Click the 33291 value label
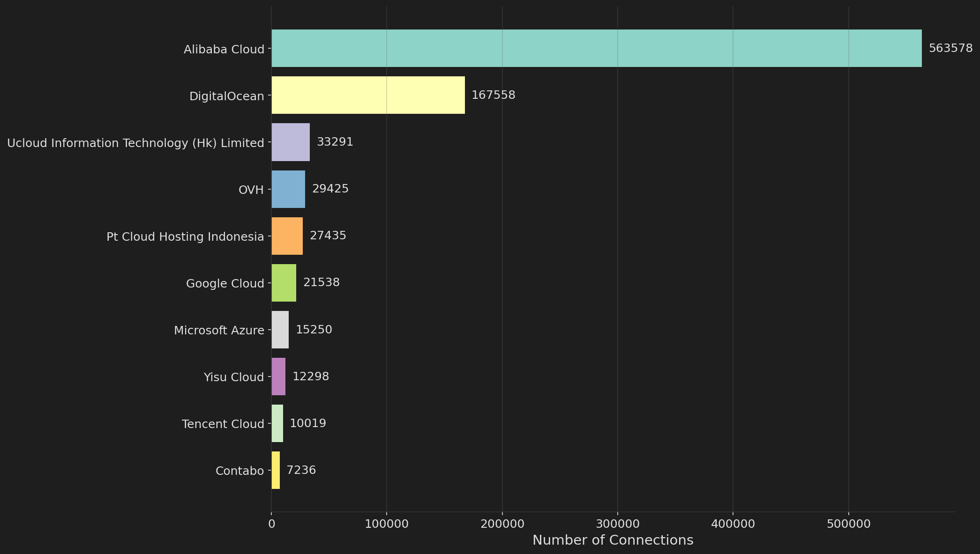The width and height of the screenshot is (980, 554). point(335,142)
